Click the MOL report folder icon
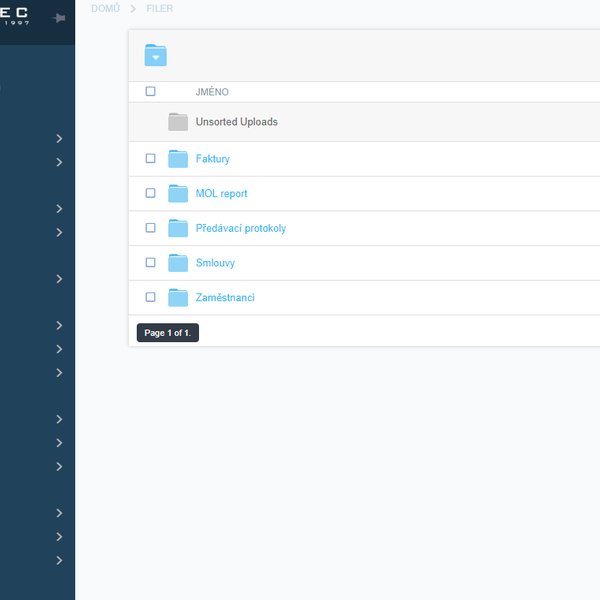 [178, 194]
